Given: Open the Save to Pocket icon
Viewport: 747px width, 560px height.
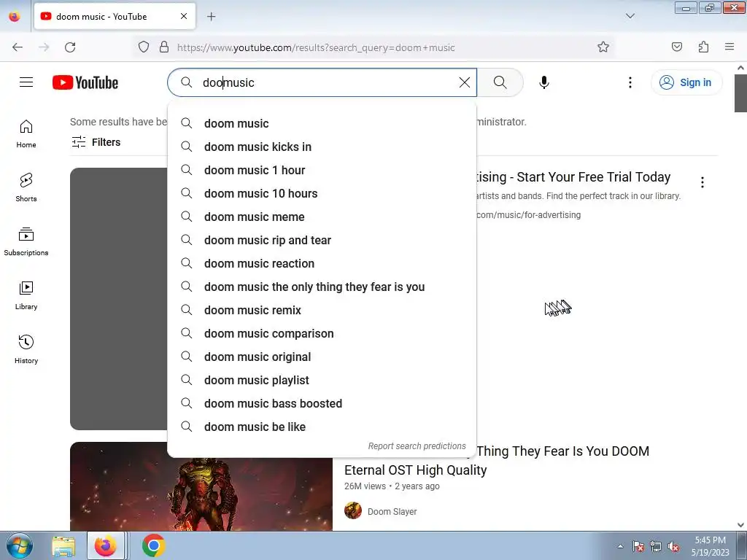Looking at the screenshot, I should click(676, 47).
